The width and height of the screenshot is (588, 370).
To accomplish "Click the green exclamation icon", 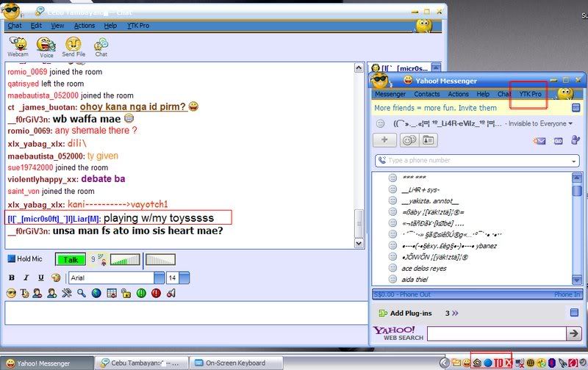I will point(141,293).
